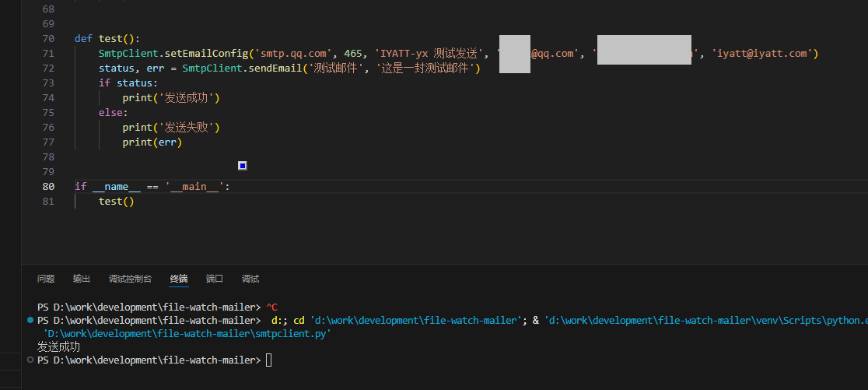Focus the terminal input cursor at the prompt
Viewport: 868px width, 390px height.
[269, 360]
